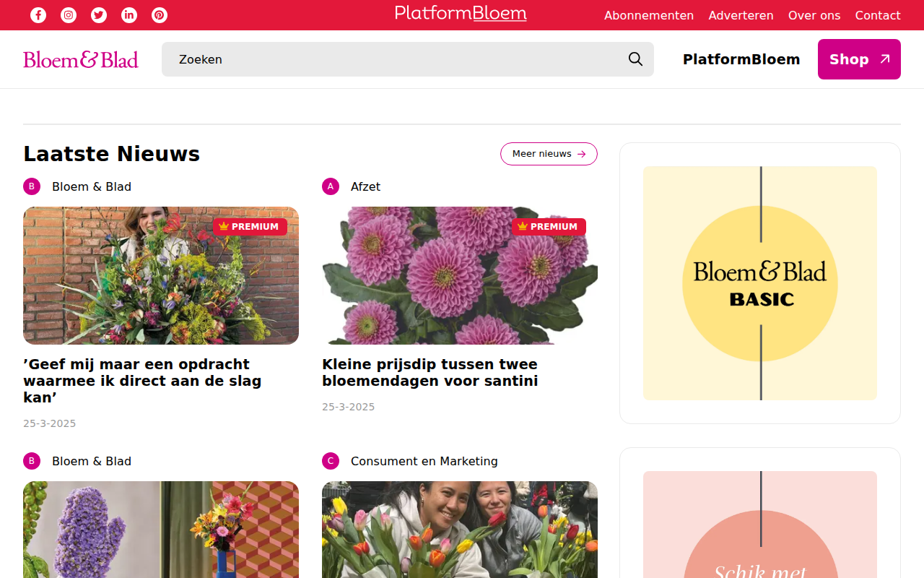Image resolution: width=924 pixels, height=578 pixels.
Task: Click date 25-3-2025 under santini article
Action: 349,407
